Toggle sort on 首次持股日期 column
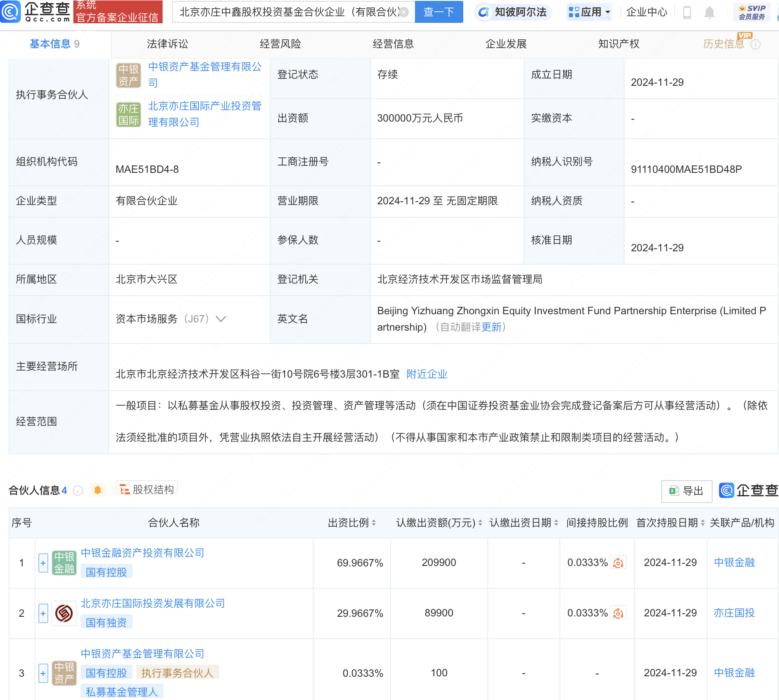 tap(704, 523)
